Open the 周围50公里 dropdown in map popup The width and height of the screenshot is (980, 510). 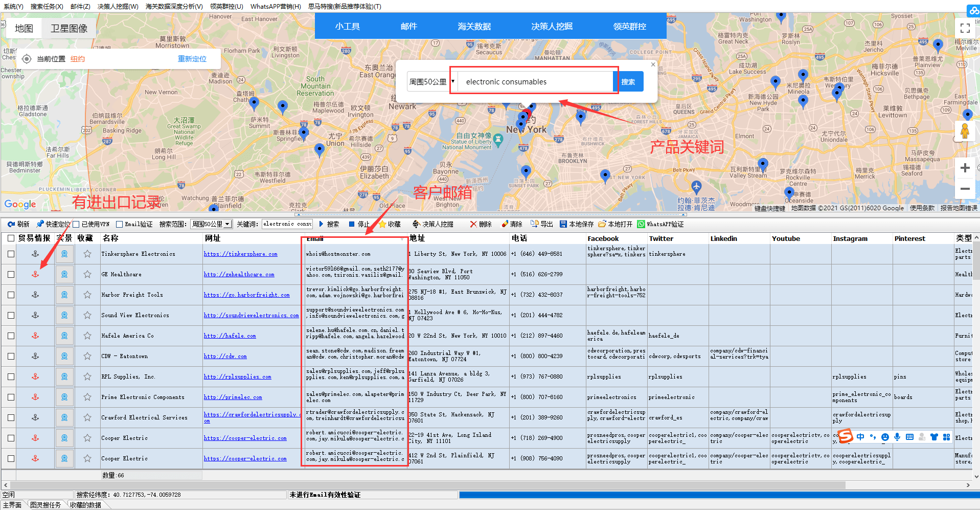pos(431,81)
